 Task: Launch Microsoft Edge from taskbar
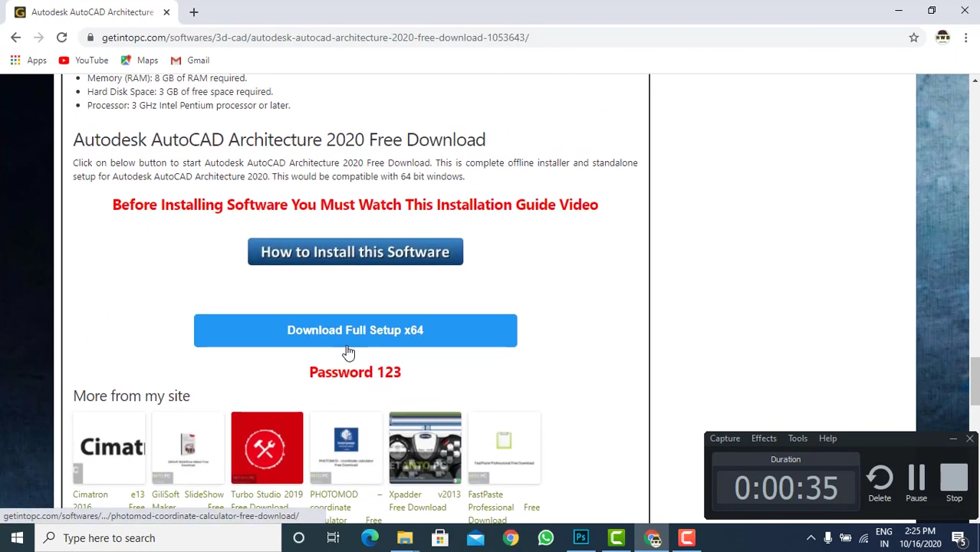370,538
